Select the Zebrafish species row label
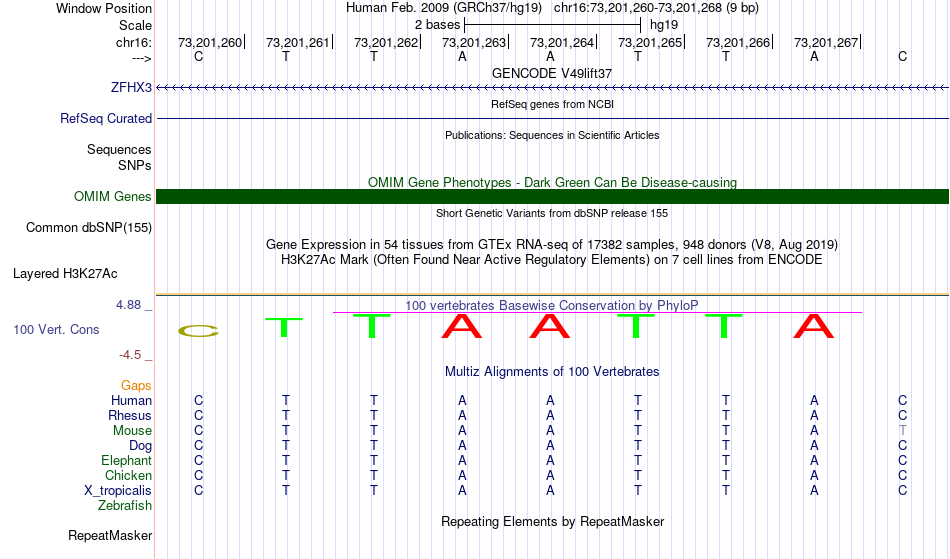Image resolution: width=950 pixels, height=559 pixels. [125, 506]
